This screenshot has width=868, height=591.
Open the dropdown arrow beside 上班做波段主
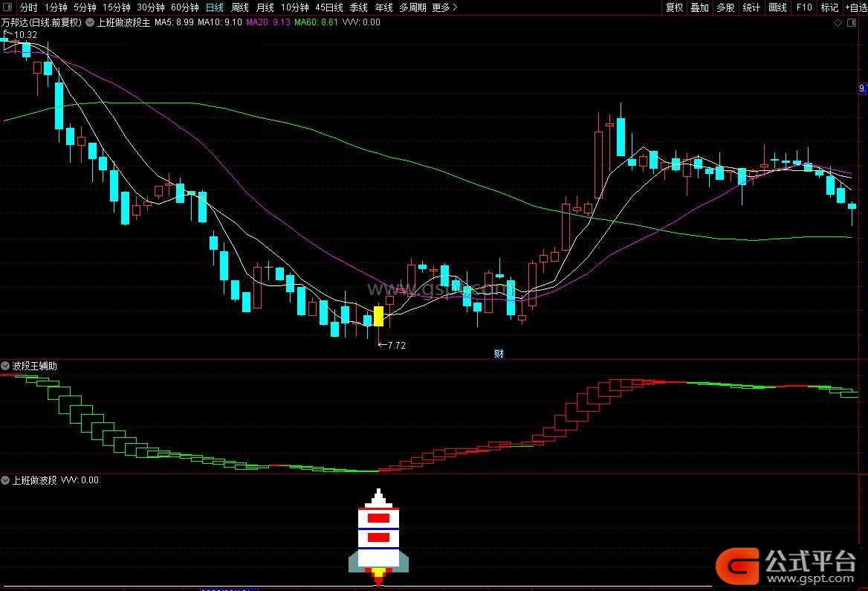[x=90, y=23]
